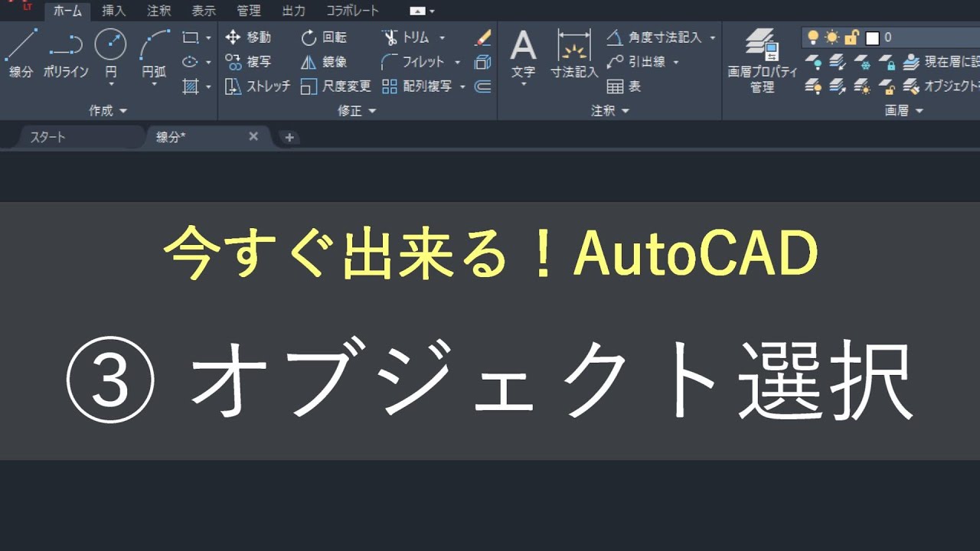
Task: Select the 線分 (Line) tool
Action: pos(21,54)
